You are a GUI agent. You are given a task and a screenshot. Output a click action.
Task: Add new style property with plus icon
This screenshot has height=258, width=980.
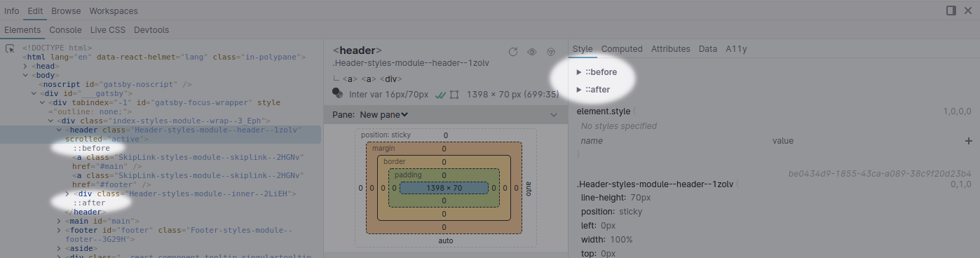(969, 141)
